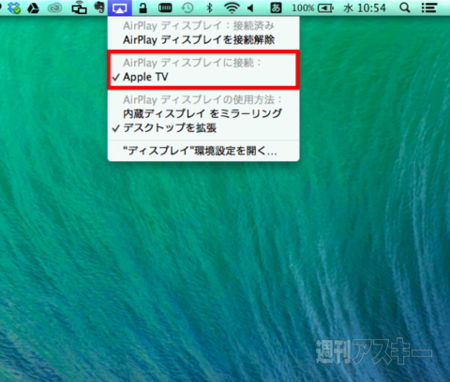Click the padlock menu bar icon
The height and width of the screenshot is (382, 450).
[x=143, y=8]
